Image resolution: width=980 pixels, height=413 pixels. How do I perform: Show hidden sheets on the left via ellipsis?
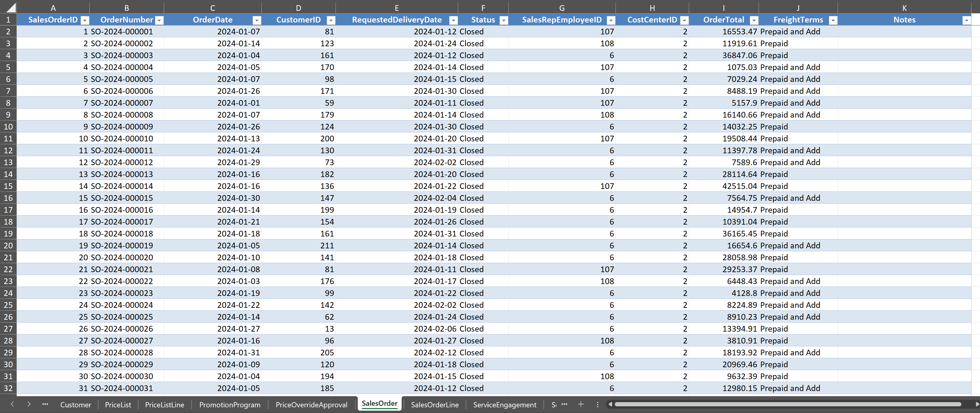[45, 404]
